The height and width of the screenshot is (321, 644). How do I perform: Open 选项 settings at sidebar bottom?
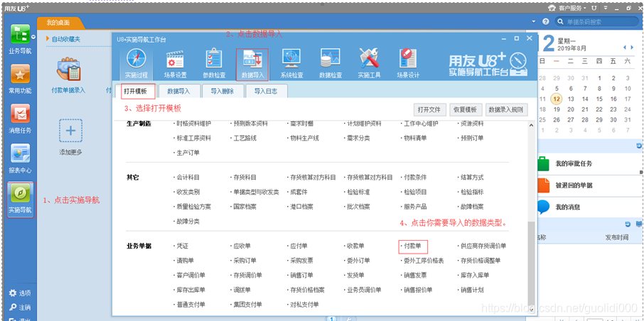click(20, 293)
